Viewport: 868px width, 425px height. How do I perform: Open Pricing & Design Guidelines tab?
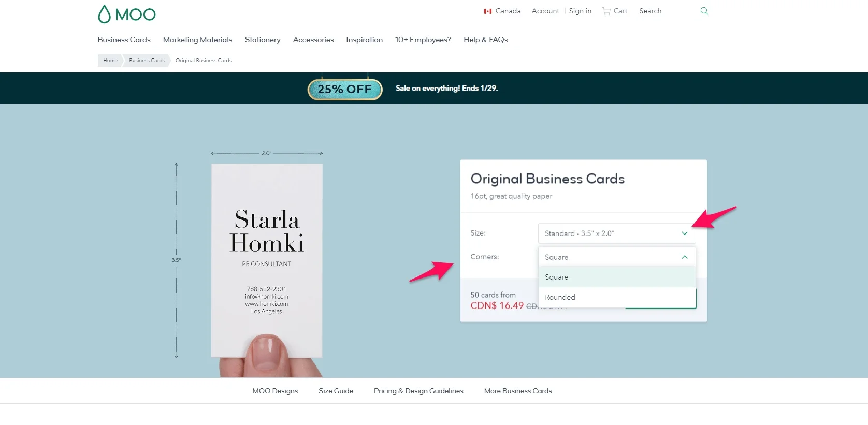(x=418, y=391)
